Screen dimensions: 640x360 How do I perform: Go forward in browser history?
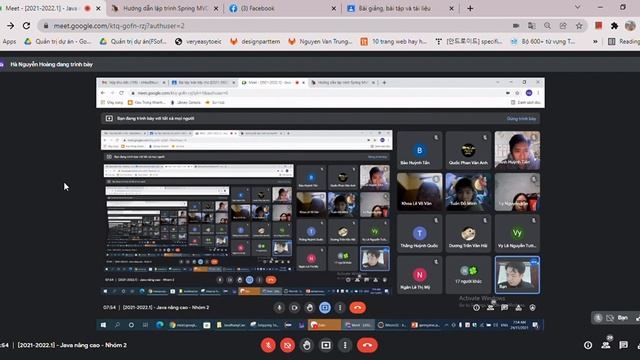(x=10, y=26)
